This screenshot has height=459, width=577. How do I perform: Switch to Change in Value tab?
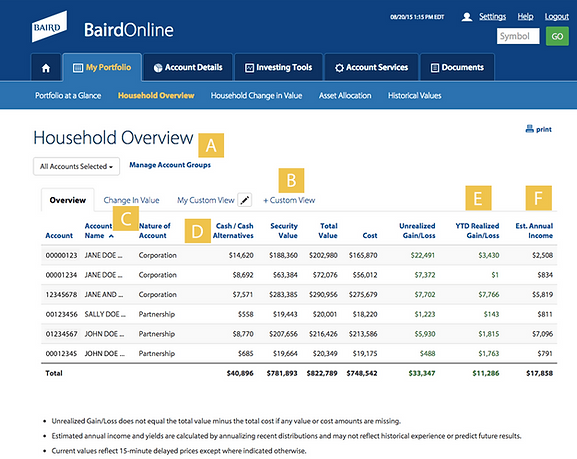[131, 200]
